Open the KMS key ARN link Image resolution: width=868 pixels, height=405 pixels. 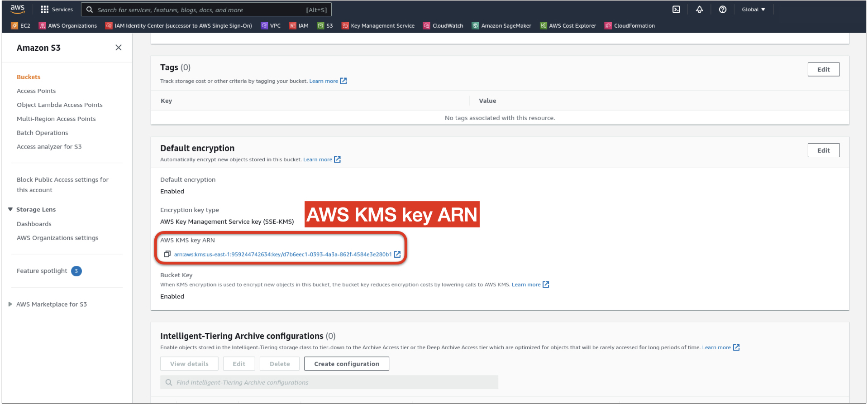pyautogui.click(x=283, y=254)
